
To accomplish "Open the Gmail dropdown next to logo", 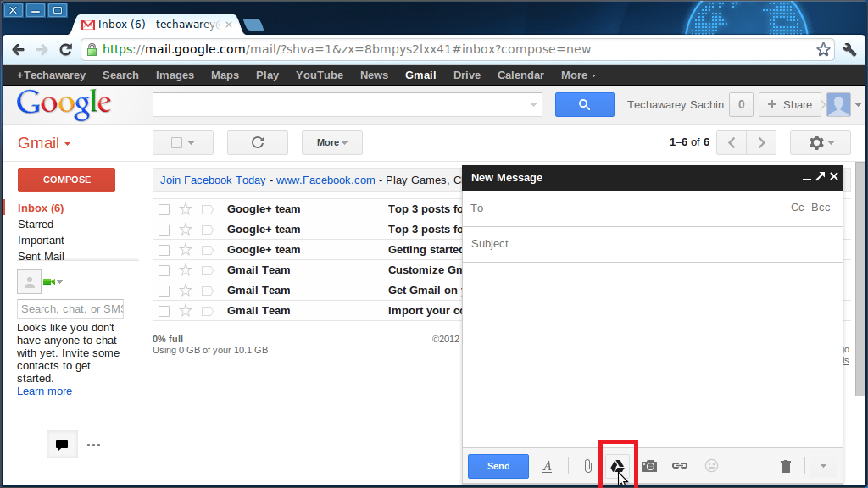I will pos(44,143).
